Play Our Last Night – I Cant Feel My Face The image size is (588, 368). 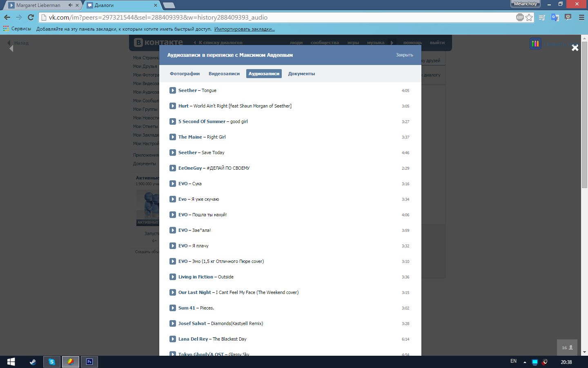point(173,292)
